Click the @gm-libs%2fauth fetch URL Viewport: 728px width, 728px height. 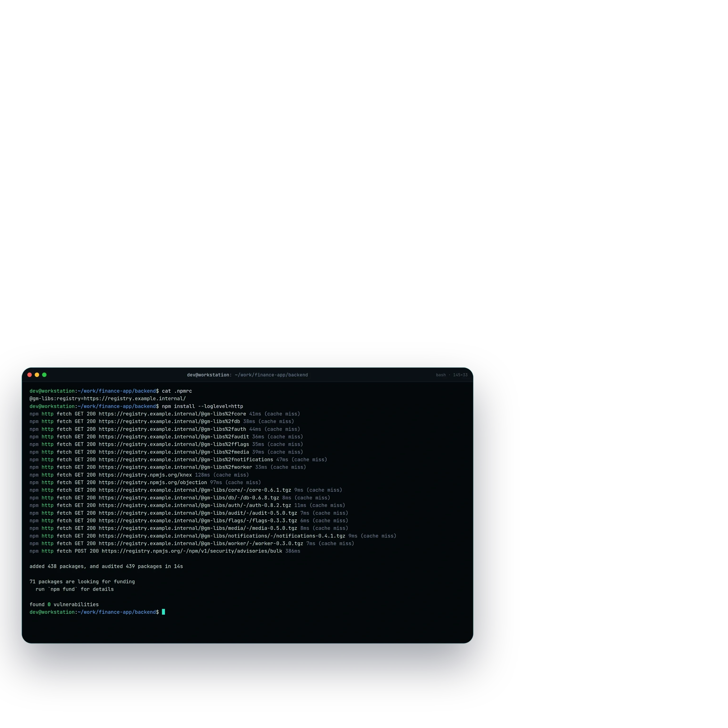[x=172, y=429]
